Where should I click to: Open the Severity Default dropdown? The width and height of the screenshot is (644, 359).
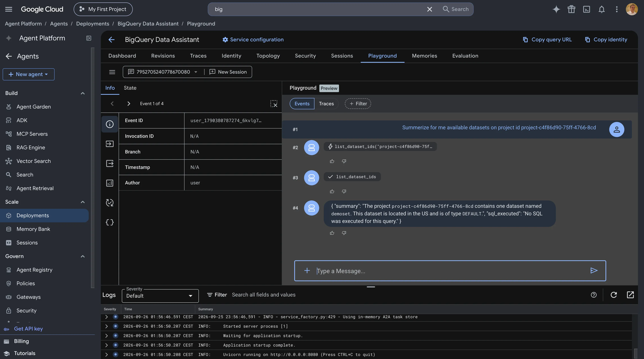160,296
